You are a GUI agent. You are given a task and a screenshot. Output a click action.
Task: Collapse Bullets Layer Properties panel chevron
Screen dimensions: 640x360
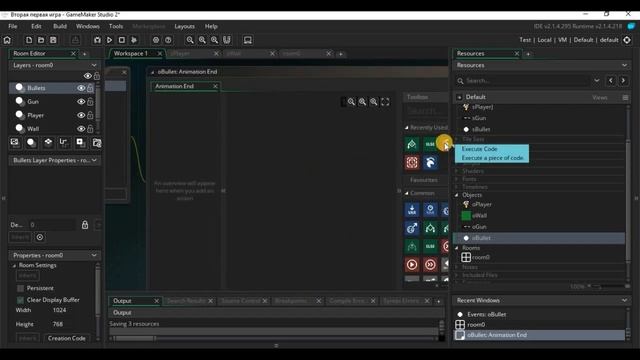[94, 160]
